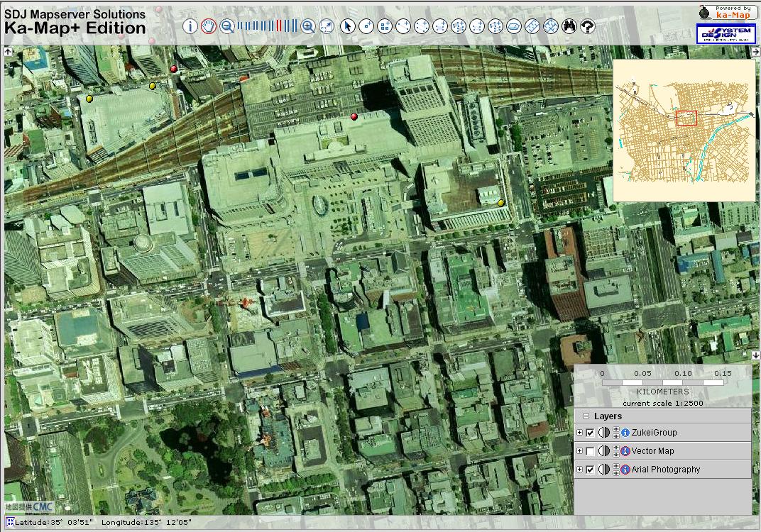The width and height of the screenshot is (761, 532).
Task: Click the Zoom Out magnifier
Action: [226, 26]
